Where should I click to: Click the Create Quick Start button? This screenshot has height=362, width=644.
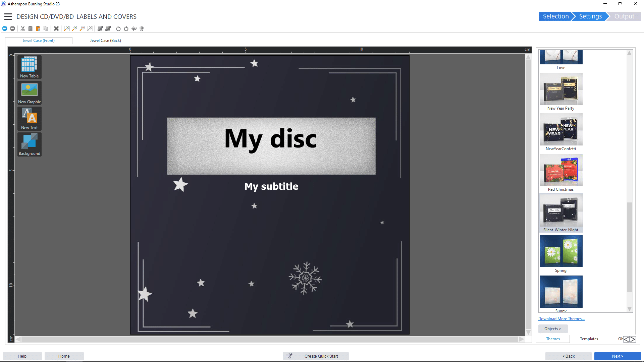322,356
